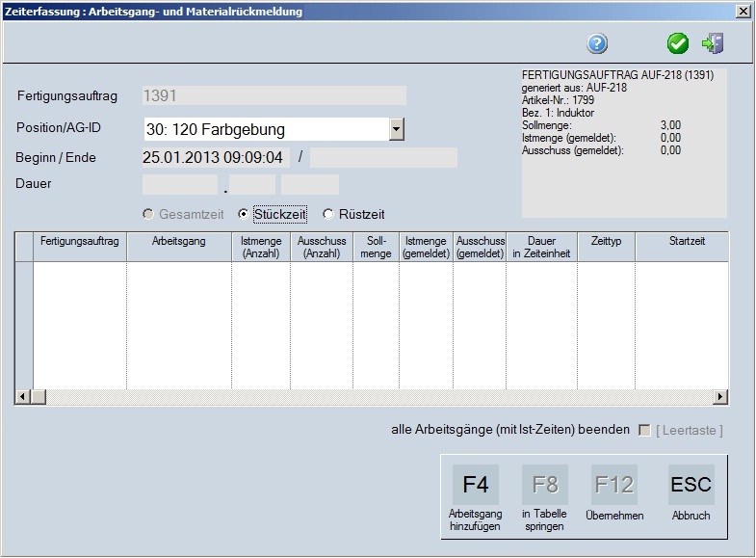Confirm with the green checkmark icon
Screen dimensions: 756x558
[x=678, y=43]
